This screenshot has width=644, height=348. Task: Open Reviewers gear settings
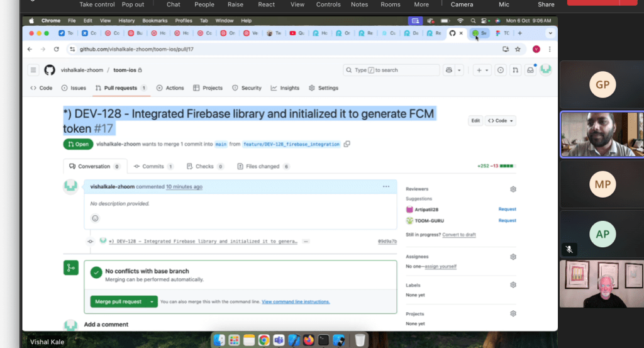click(513, 189)
